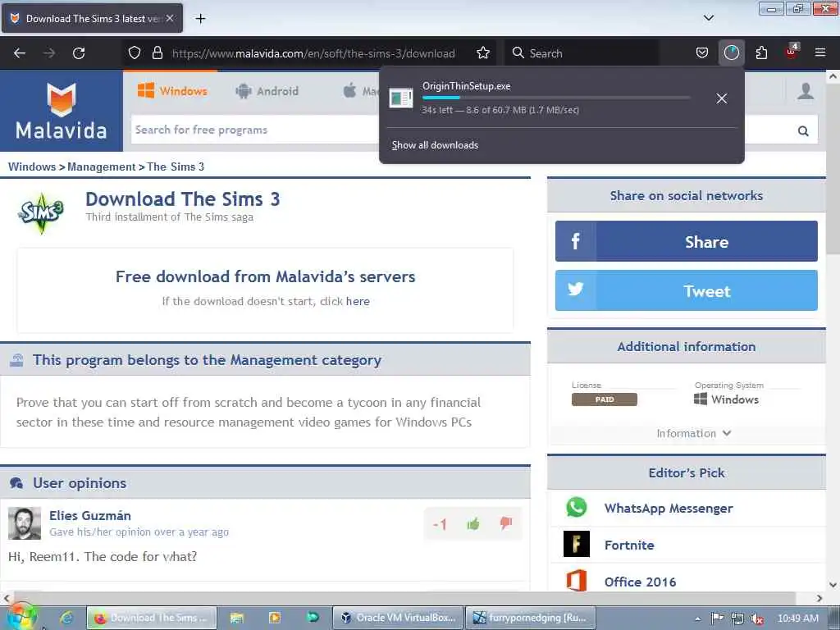Open the list all tabs dropdown arrow
Screen dimensions: 840x630
pos(708,18)
